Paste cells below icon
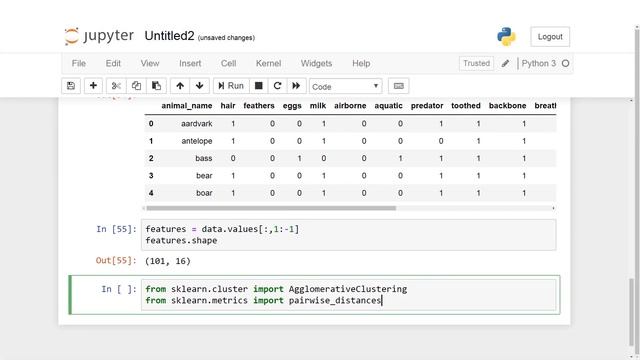 click(x=156, y=86)
